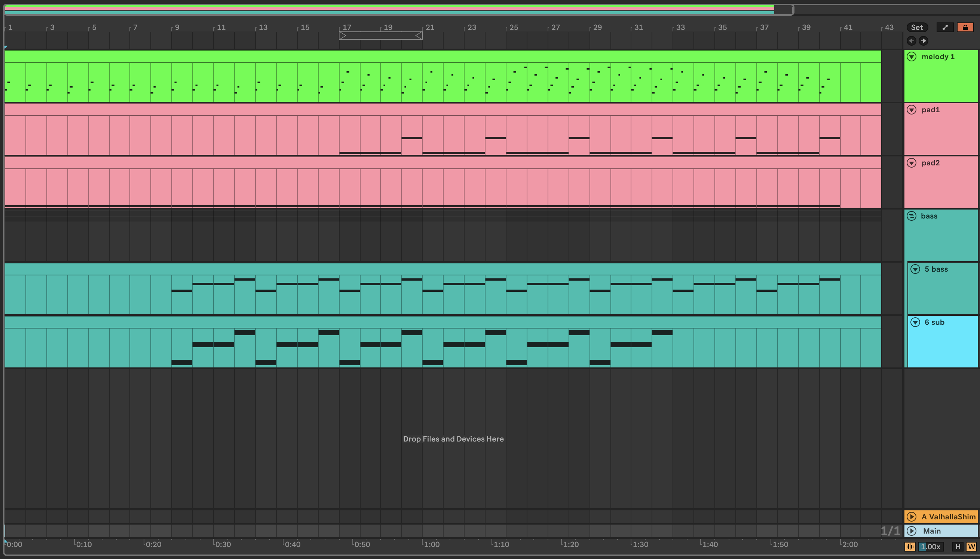Click 0:30 in the bottom time ruler
Screen dimensions: 980x559
point(223,544)
